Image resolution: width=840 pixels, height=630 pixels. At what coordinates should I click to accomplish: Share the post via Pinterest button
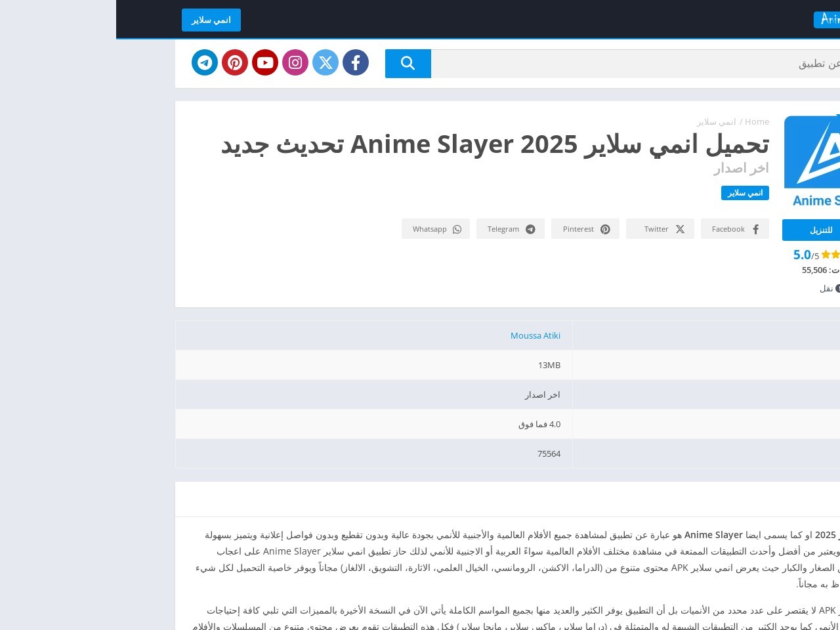pyautogui.click(x=585, y=229)
